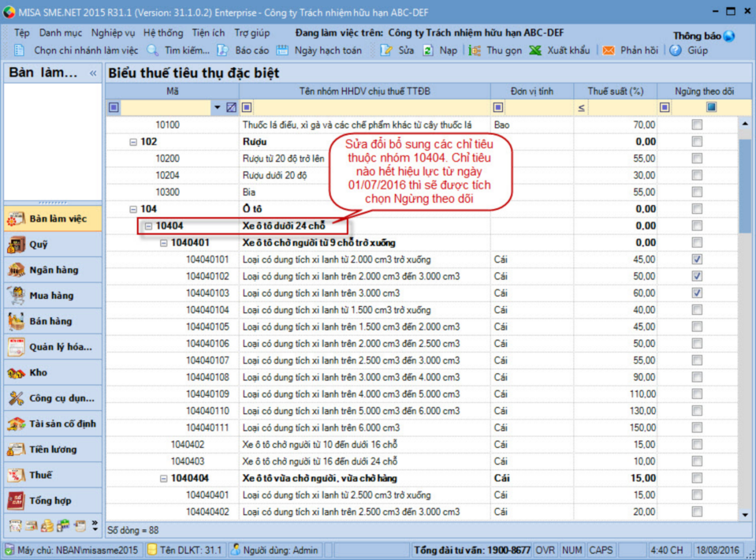Screen dimensions: 756x560
Task: Collapse the 104 Ô tô tree group
Action: (x=133, y=209)
